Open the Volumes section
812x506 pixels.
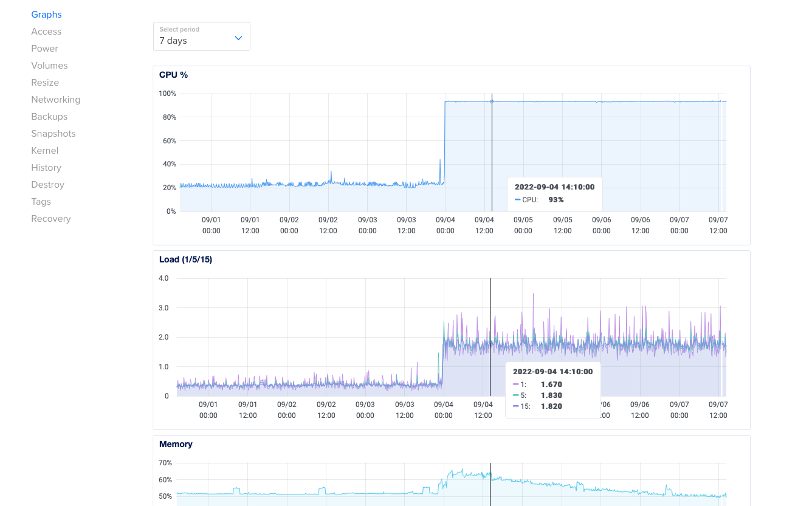pos(49,65)
